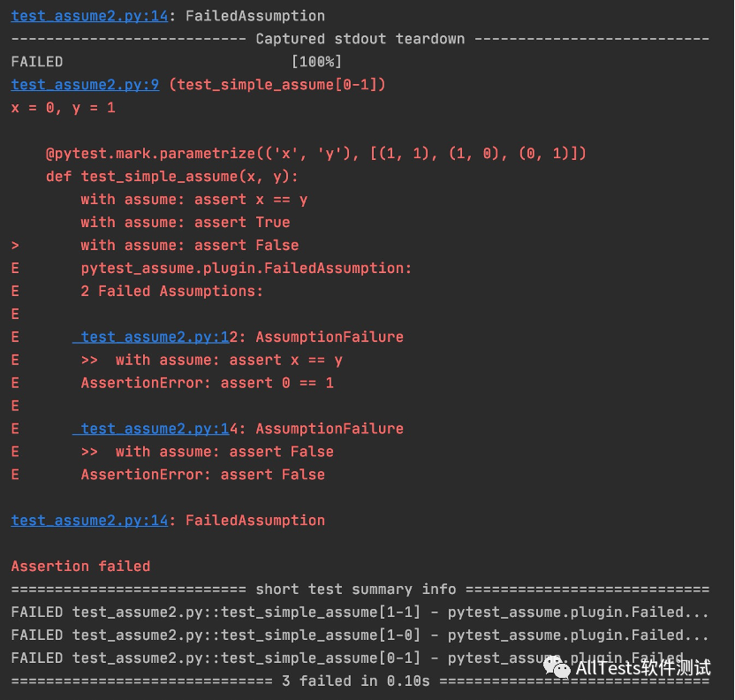Open the test_assume2.py:14 link on the first line
This screenshot has width=735, height=700.
[x=88, y=16]
